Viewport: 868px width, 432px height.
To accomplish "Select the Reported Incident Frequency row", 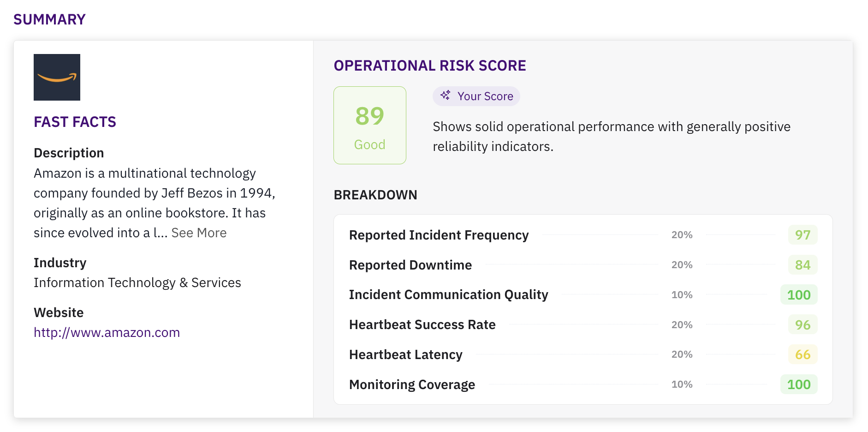I will 439,235.
